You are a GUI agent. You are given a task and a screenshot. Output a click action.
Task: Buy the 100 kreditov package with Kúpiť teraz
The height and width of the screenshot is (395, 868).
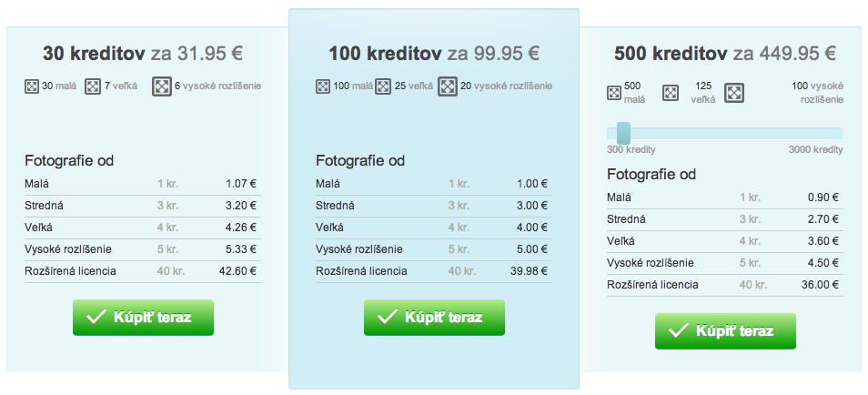click(x=434, y=318)
